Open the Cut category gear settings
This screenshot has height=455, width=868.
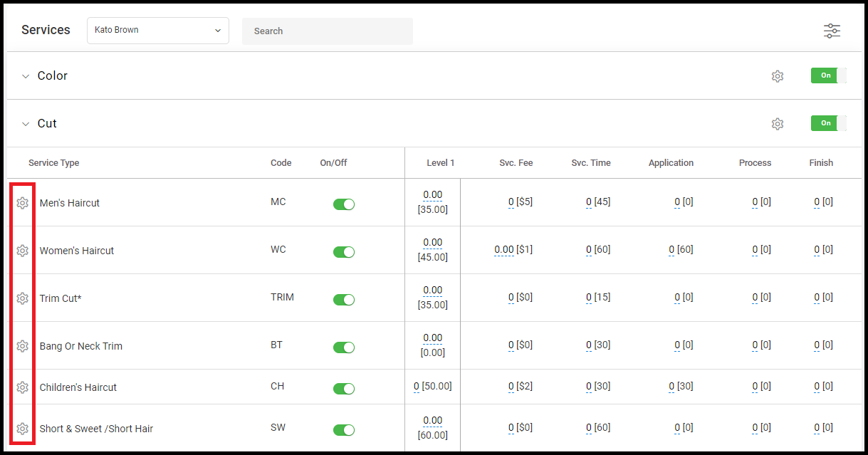click(x=778, y=124)
